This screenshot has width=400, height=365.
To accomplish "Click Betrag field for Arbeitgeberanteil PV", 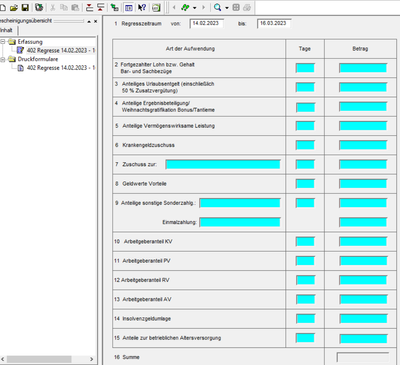I will [x=363, y=261].
